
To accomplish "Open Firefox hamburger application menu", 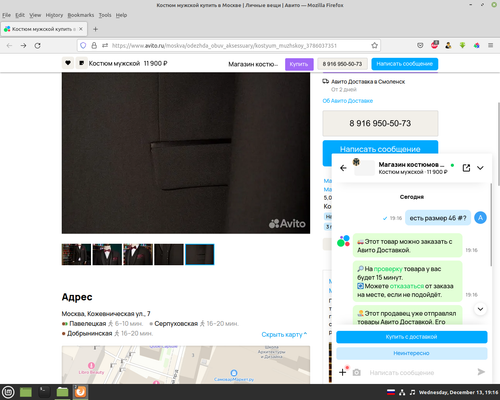I will point(491,45).
